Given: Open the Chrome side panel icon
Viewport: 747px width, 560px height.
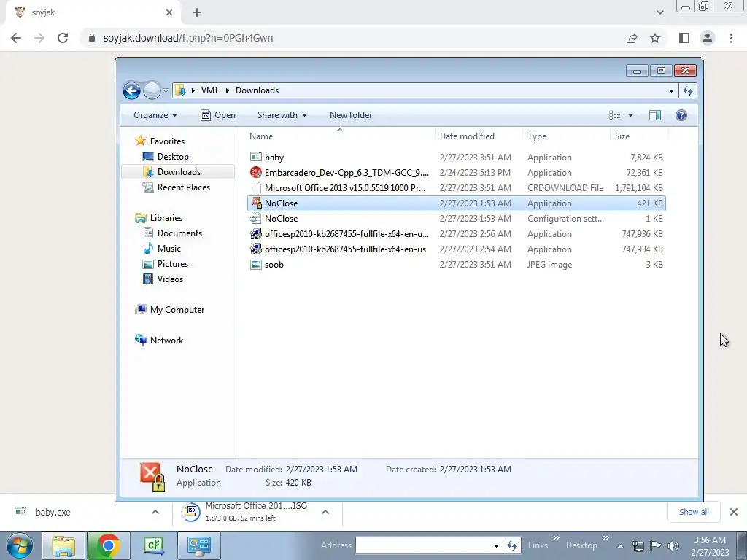Looking at the screenshot, I should [x=684, y=38].
